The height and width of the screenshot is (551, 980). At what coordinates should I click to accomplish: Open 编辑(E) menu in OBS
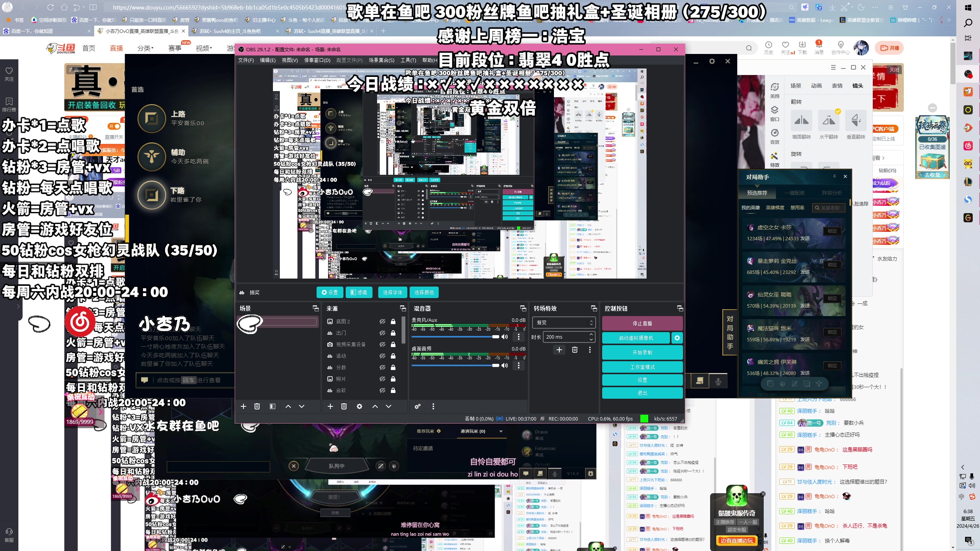[x=268, y=60]
